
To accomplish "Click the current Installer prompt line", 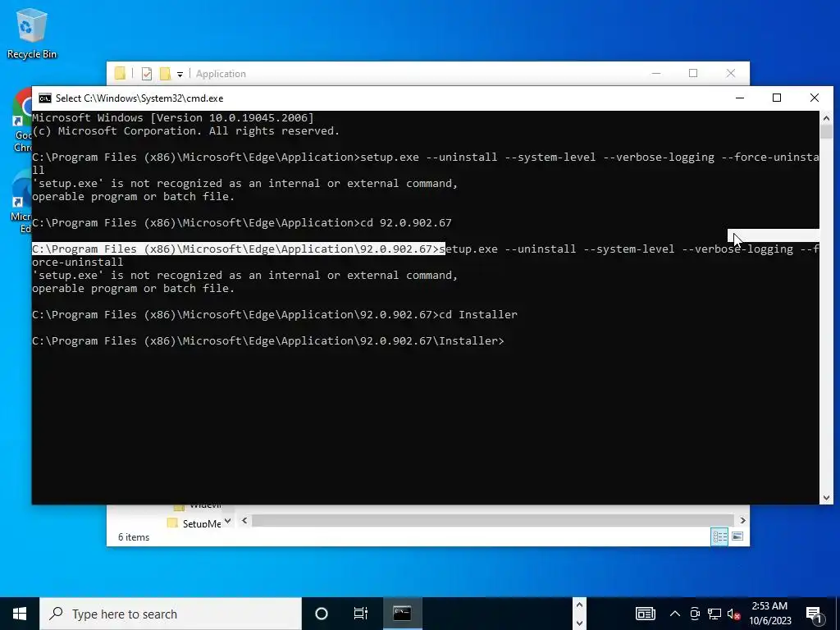I will coord(268,340).
